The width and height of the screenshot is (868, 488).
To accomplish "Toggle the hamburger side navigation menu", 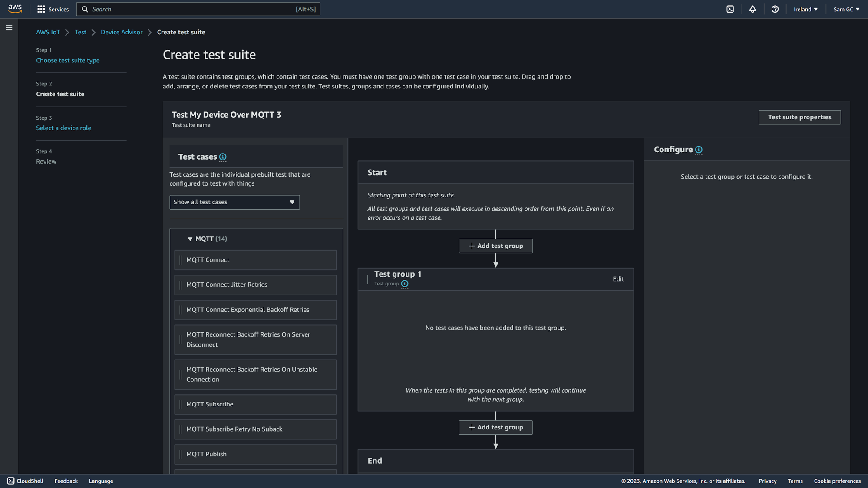I will point(9,28).
